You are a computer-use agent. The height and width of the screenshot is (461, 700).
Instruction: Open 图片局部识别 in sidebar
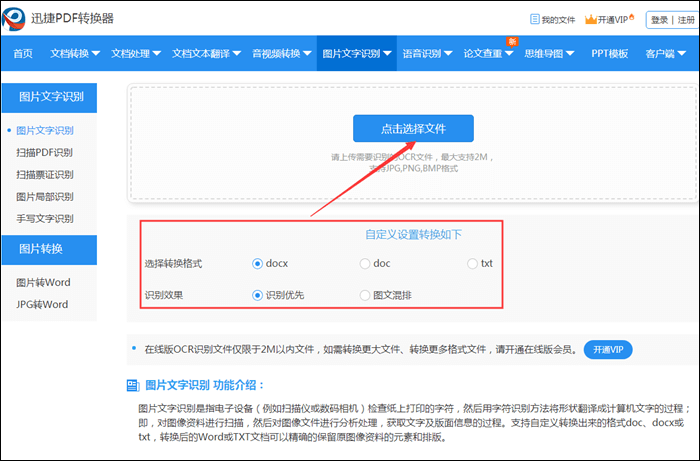click(45, 197)
